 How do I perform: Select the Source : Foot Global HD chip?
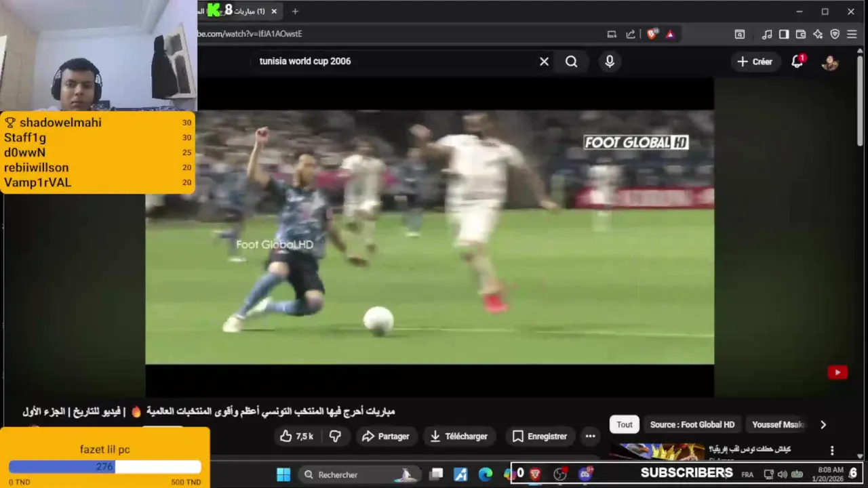pos(692,425)
